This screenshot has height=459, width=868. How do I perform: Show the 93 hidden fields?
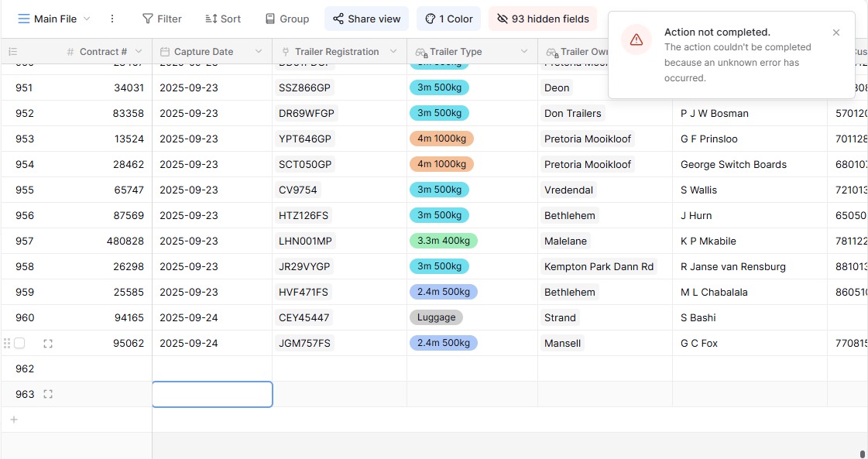click(542, 19)
